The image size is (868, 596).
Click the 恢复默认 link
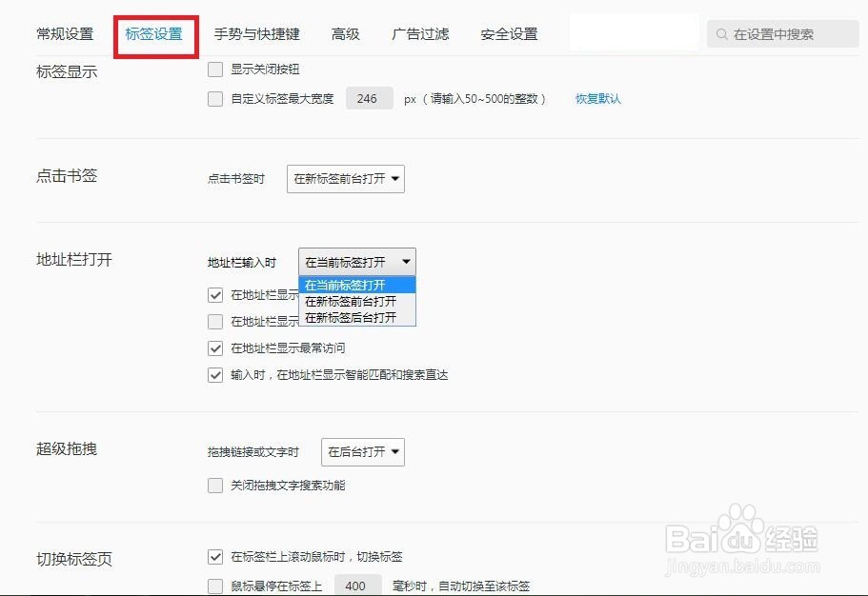pyautogui.click(x=598, y=98)
